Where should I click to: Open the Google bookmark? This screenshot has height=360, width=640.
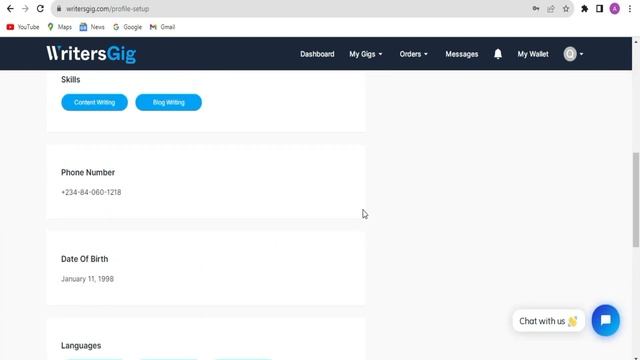point(127,27)
